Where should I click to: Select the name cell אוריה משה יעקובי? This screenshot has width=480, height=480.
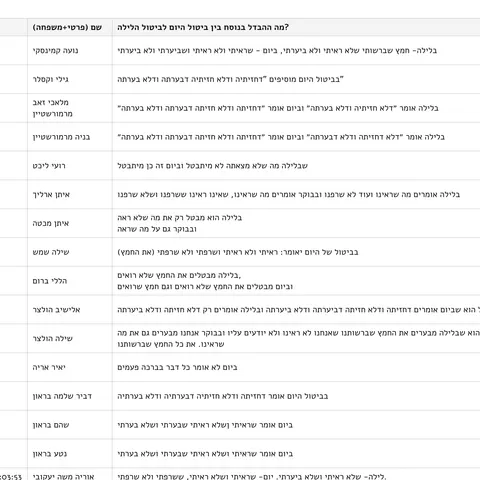(x=70, y=474)
